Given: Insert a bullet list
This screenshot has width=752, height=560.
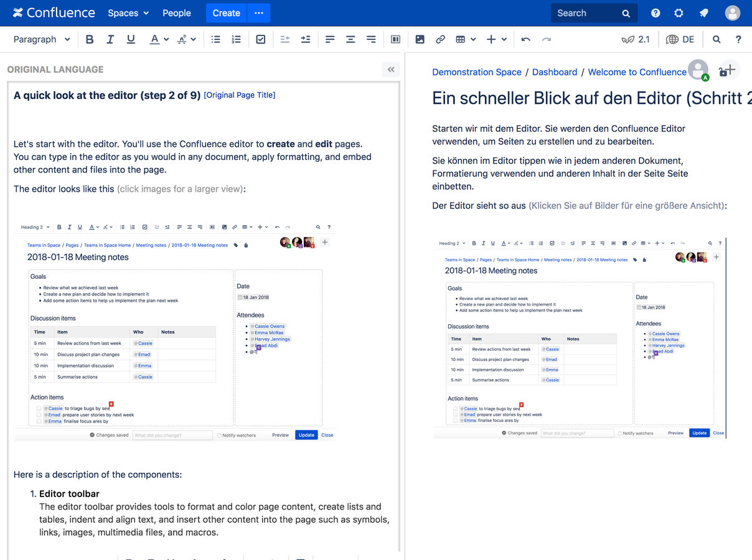Looking at the screenshot, I should point(215,39).
